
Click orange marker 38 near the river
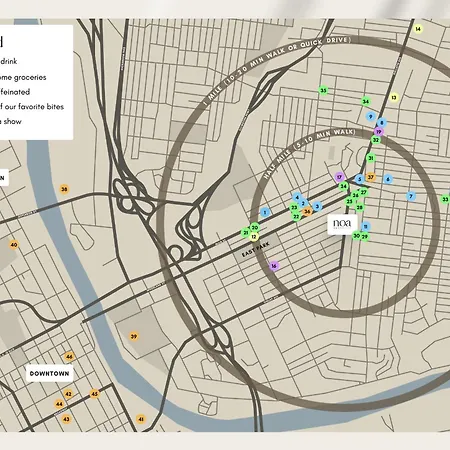tap(64, 189)
